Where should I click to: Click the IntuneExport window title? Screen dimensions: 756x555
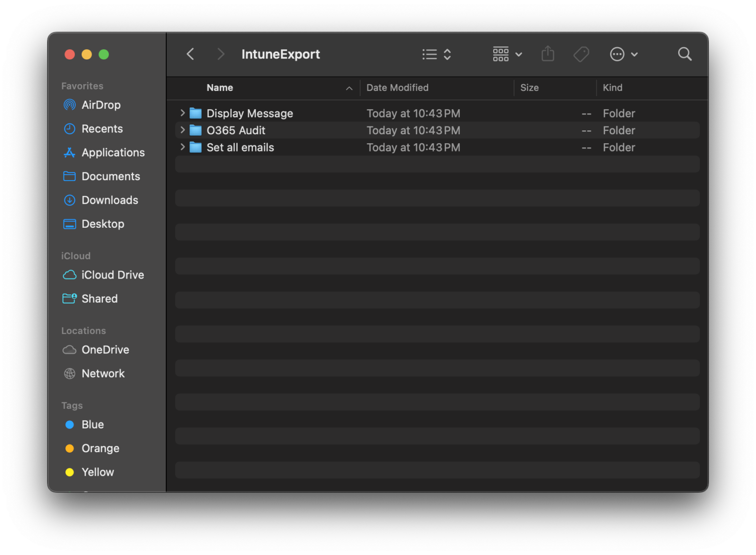281,54
